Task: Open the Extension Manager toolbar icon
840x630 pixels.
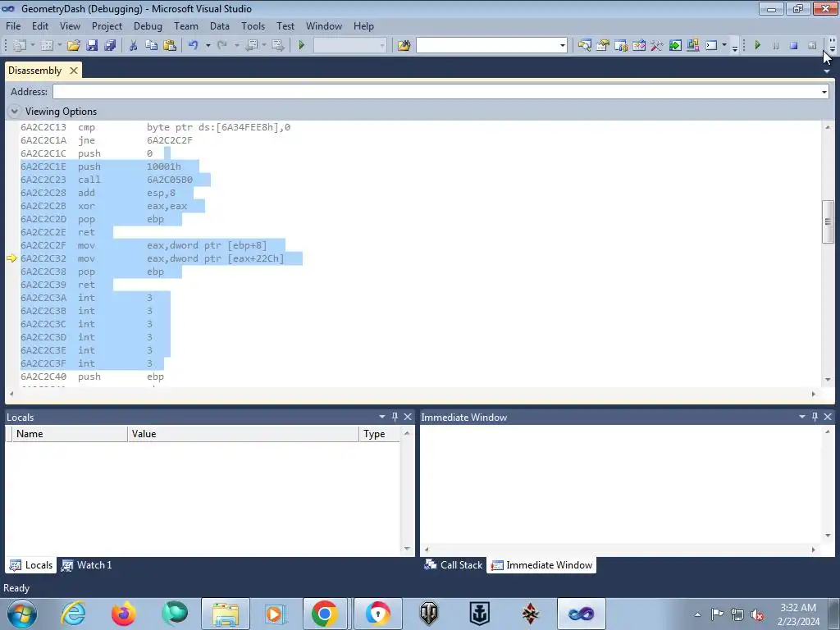Action: (x=693, y=46)
